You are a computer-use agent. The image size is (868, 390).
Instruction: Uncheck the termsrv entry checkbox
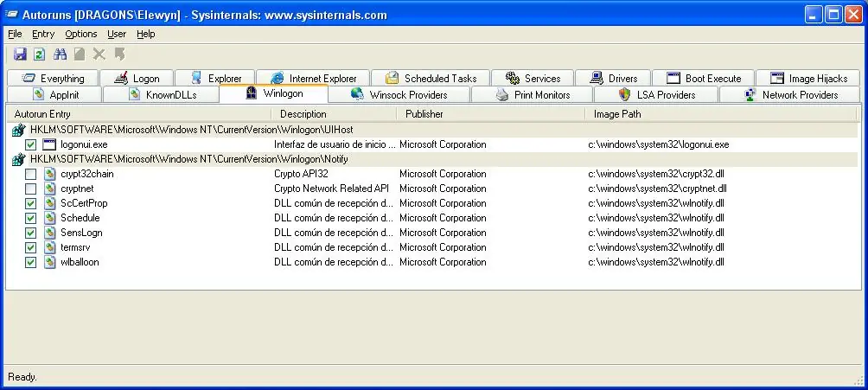pyautogui.click(x=31, y=247)
